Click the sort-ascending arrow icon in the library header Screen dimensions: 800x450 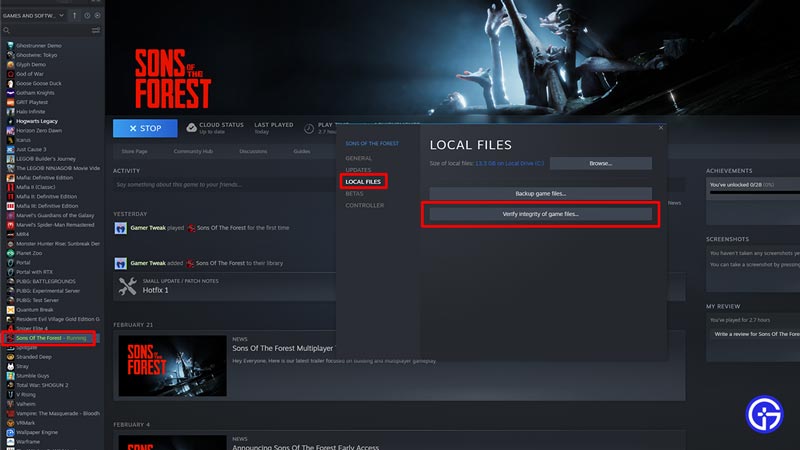pyautogui.click(x=74, y=16)
